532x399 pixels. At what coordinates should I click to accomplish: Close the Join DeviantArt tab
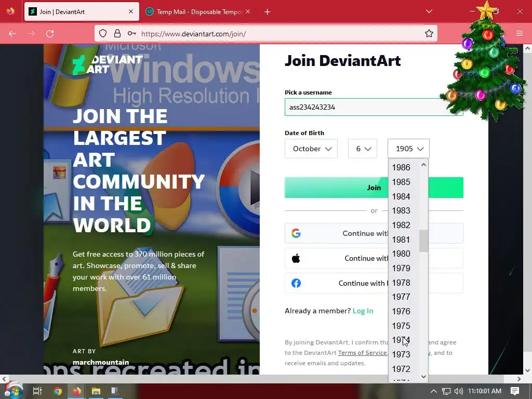131,11
